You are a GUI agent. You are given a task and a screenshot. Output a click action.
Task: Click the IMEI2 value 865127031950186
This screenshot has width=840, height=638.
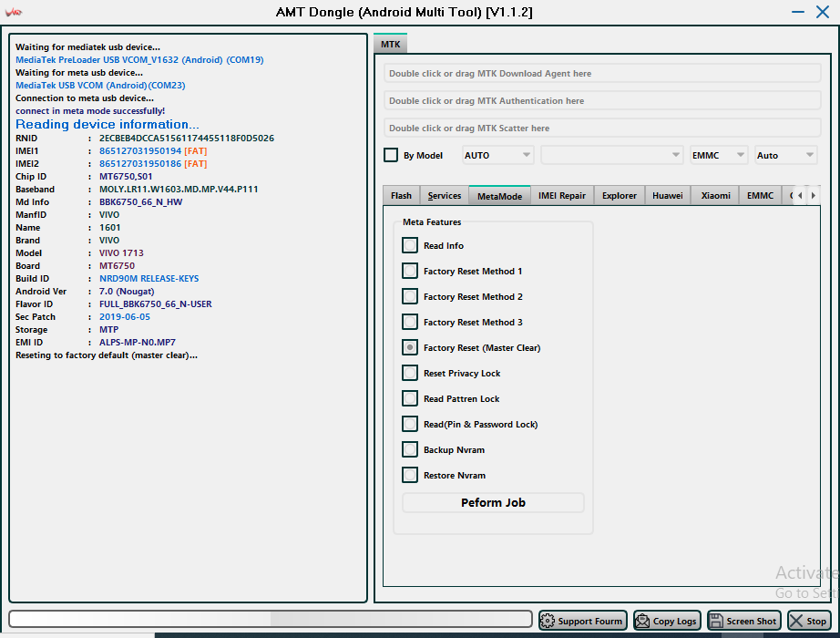pos(140,164)
